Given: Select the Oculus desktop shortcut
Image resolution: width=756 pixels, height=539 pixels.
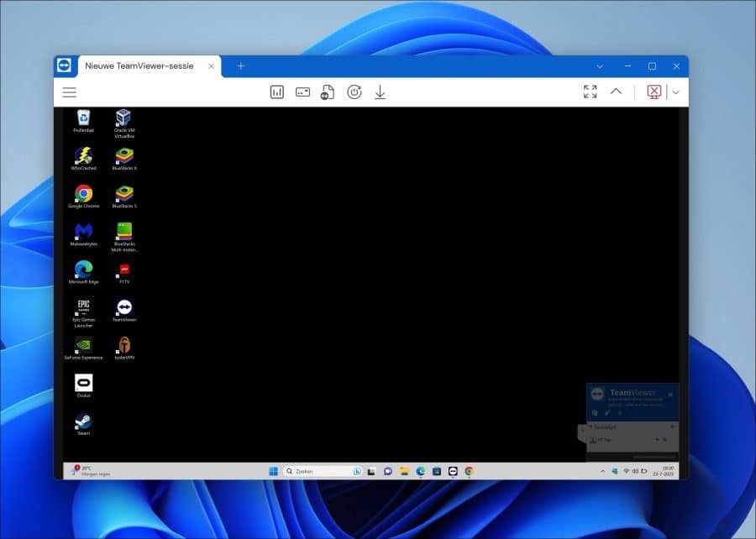Looking at the screenshot, I should pos(83,386).
